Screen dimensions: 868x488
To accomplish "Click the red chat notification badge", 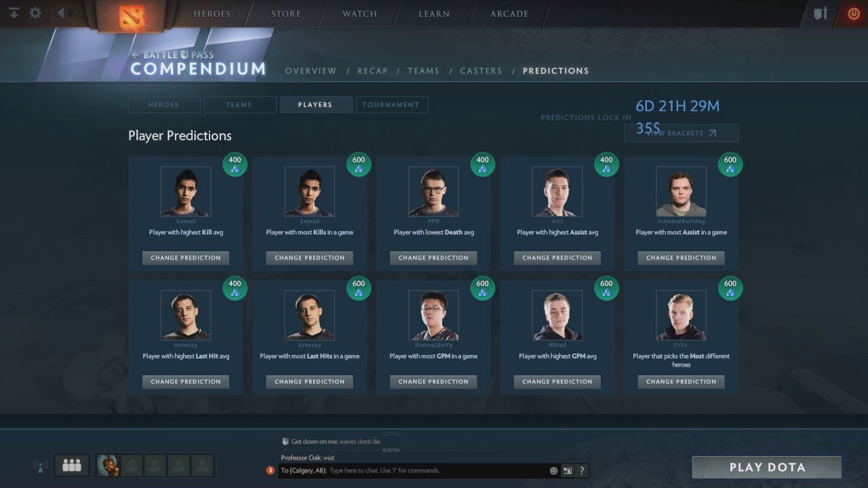I will (x=271, y=470).
